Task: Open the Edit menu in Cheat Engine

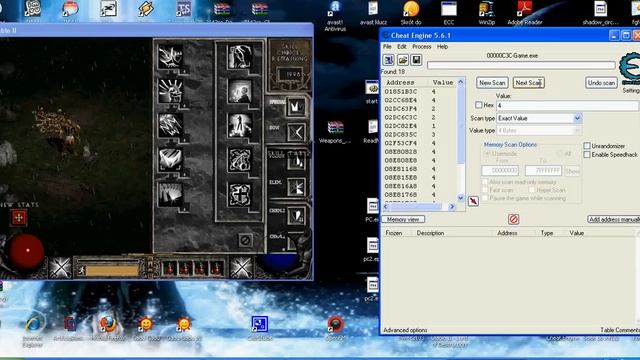Action: (x=402, y=47)
